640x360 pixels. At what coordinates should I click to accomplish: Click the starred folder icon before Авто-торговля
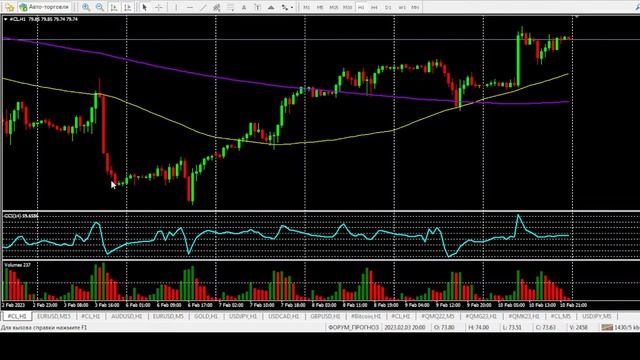pyautogui.click(x=9, y=7)
